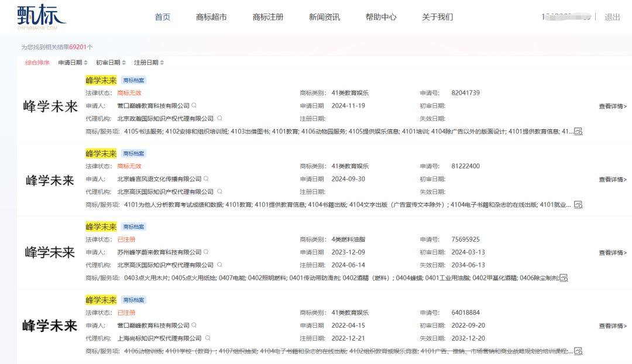The image size is (632, 364).
Task: Click magnifier beside applicant in 64018884 row
Action: tap(194, 325)
